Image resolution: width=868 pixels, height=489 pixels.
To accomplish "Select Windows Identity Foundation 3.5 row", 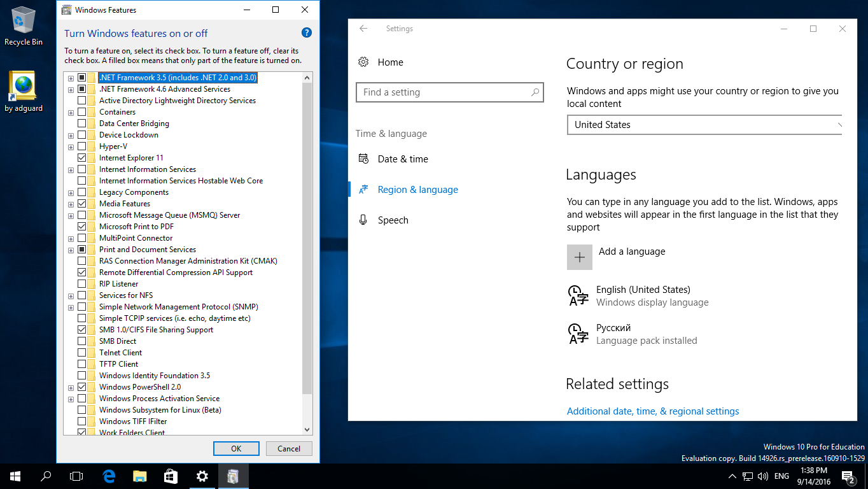I will coord(155,376).
